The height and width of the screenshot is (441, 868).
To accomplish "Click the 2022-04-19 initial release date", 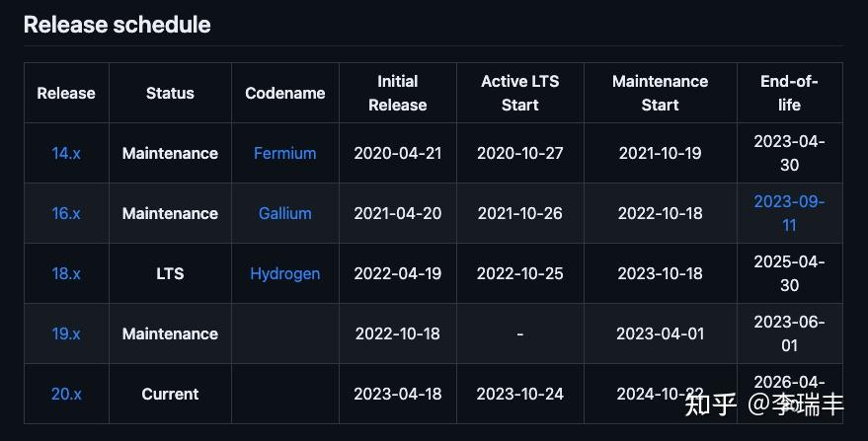I will click(397, 273).
